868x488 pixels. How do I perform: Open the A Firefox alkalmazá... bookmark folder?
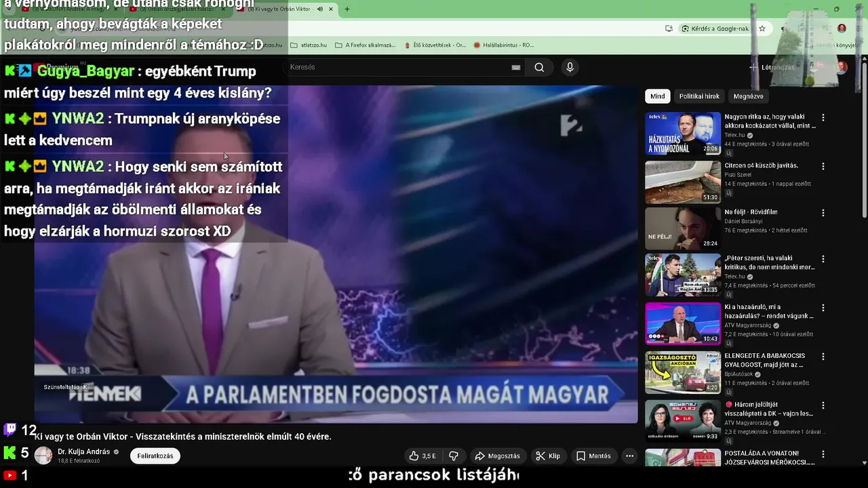pos(365,45)
